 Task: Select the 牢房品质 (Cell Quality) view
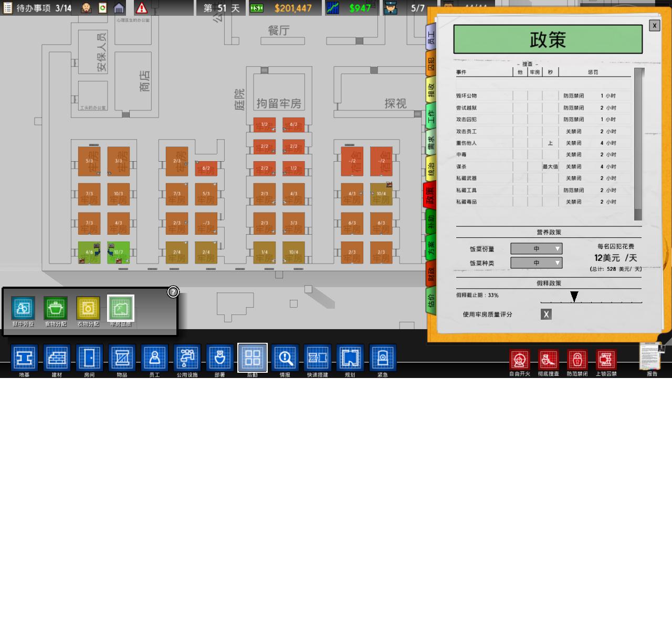tap(121, 308)
